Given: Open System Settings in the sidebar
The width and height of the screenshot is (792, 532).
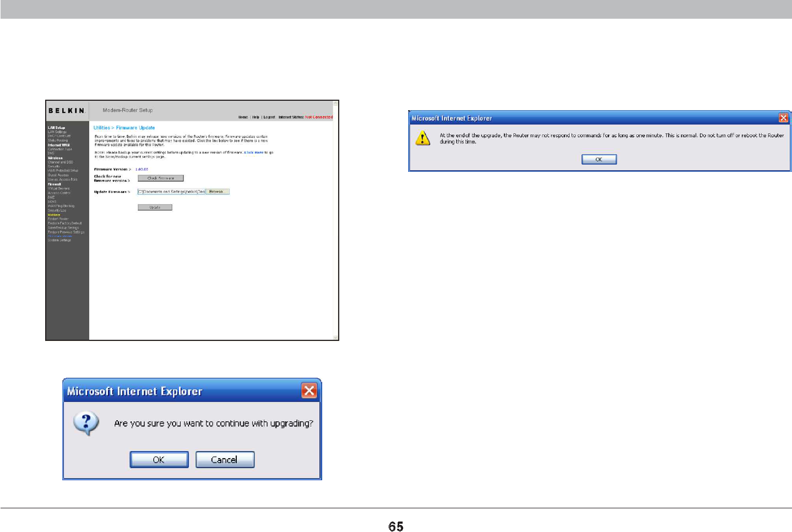Looking at the screenshot, I should click(x=59, y=240).
